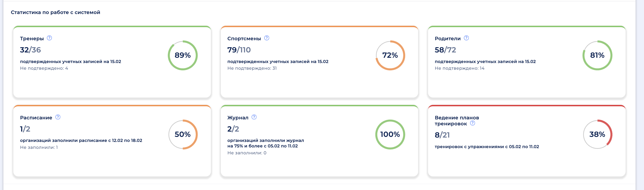Click help icon next to Тренеры
Screen dimensions: 644x190
[49, 38]
